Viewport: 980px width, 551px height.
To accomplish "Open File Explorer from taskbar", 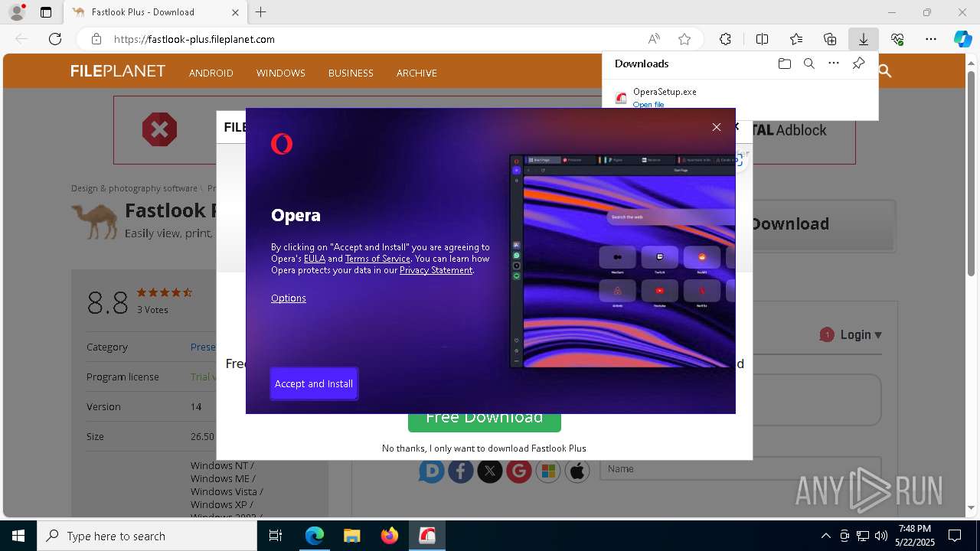I will (x=351, y=536).
